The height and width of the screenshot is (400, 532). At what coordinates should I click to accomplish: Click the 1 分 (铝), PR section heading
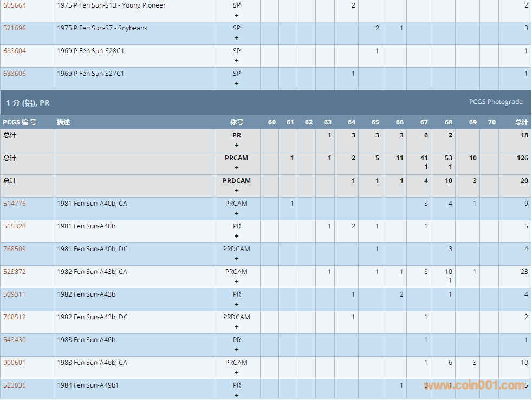(x=28, y=103)
